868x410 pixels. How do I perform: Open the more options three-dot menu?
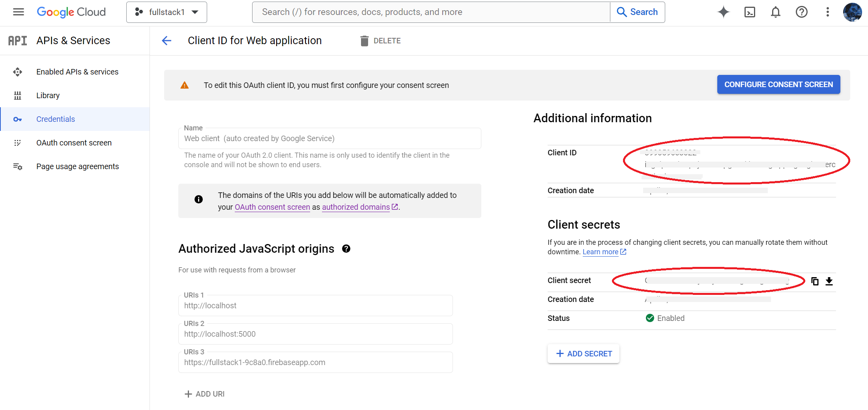tap(827, 12)
